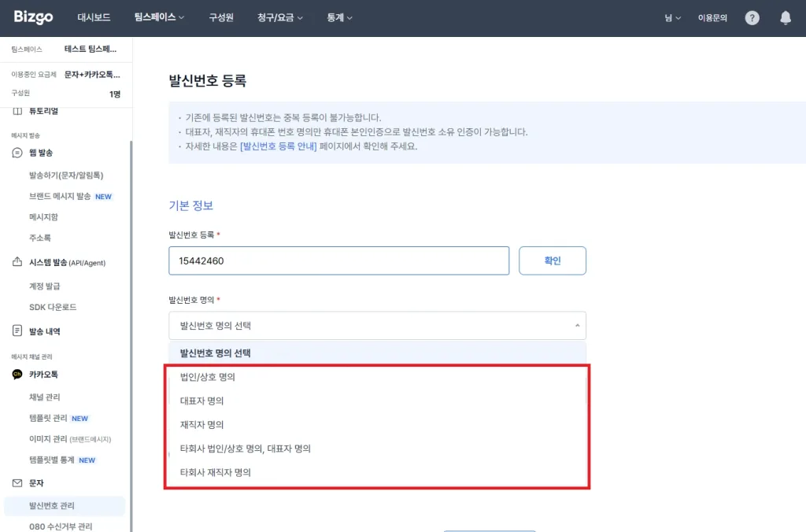Open the 대시보드 menu
The image size is (806, 532).
[94, 17]
